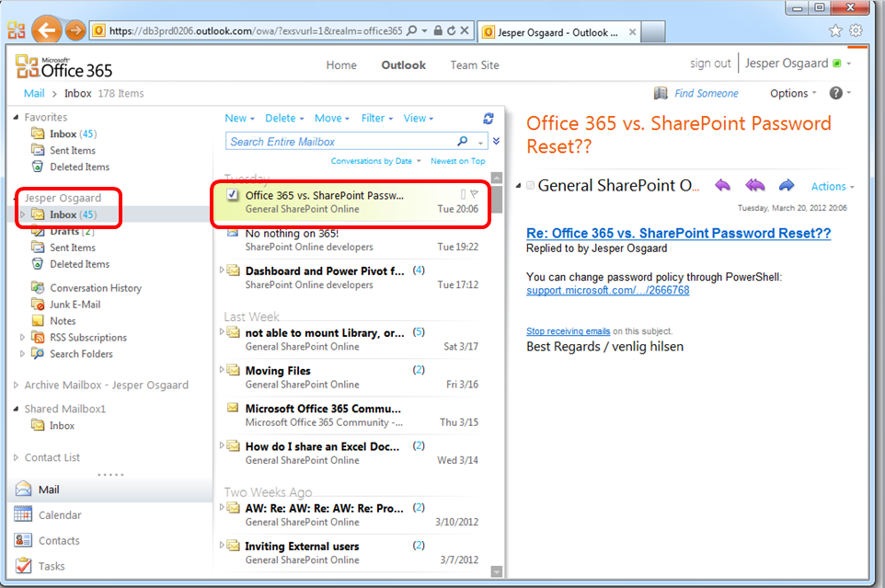This screenshot has width=885, height=588.
Task: Open the Actions dropdown in reading pane
Action: click(x=833, y=186)
